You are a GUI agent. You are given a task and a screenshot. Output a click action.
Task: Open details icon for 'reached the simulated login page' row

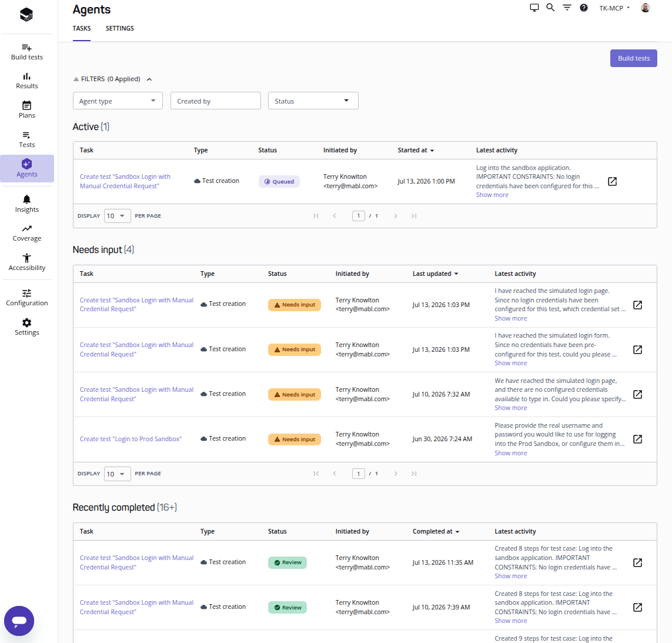(638, 305)
